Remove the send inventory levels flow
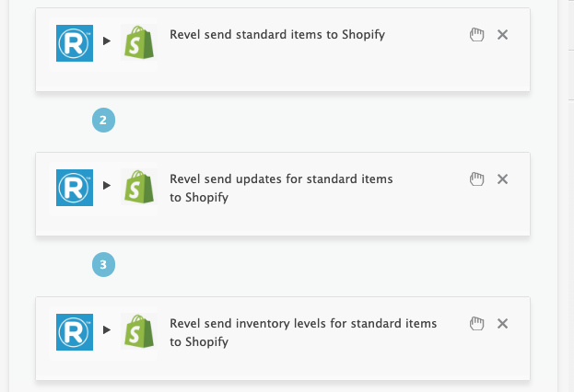 (x=503, y=324)
